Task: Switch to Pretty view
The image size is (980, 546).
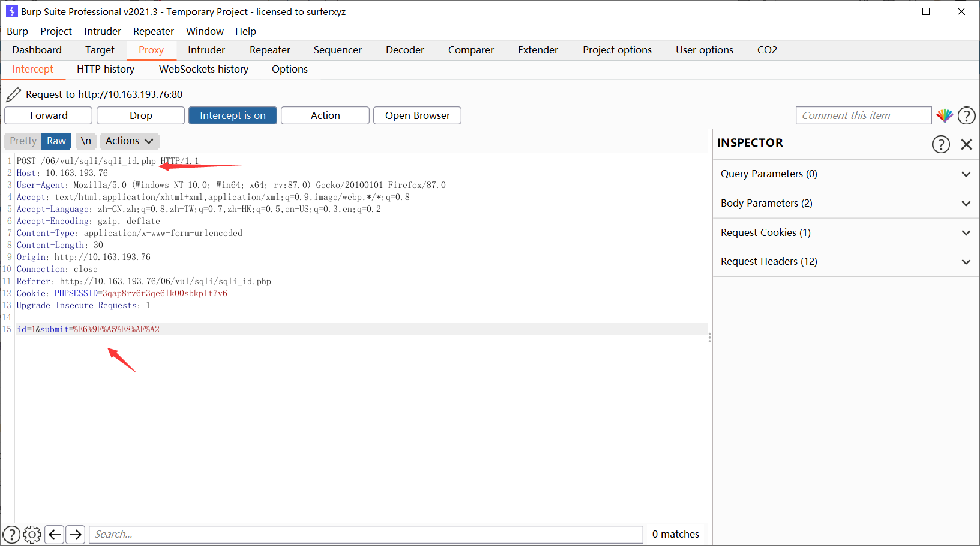Action: click(23, 141)
